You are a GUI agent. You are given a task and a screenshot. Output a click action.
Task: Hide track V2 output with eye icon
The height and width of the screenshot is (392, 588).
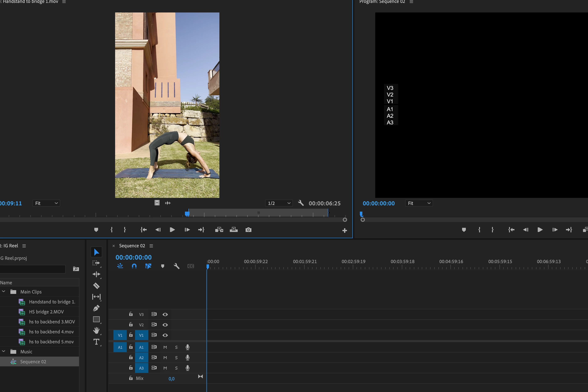click(165, 325)
